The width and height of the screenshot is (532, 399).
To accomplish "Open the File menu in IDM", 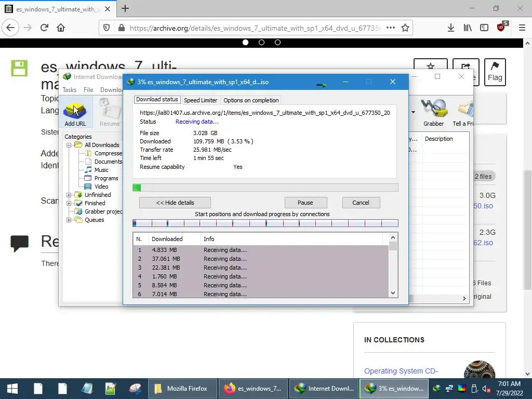I will coord(88,90).
